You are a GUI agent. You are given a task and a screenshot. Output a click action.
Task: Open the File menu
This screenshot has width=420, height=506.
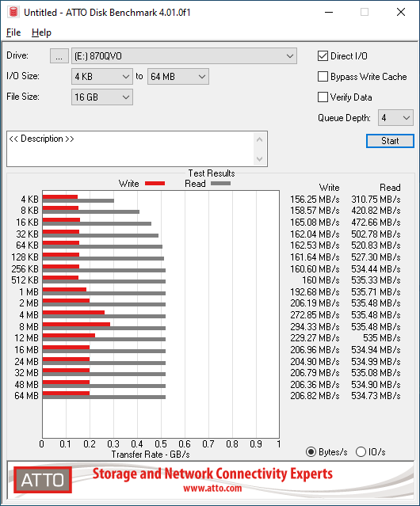tap(13, 32)
